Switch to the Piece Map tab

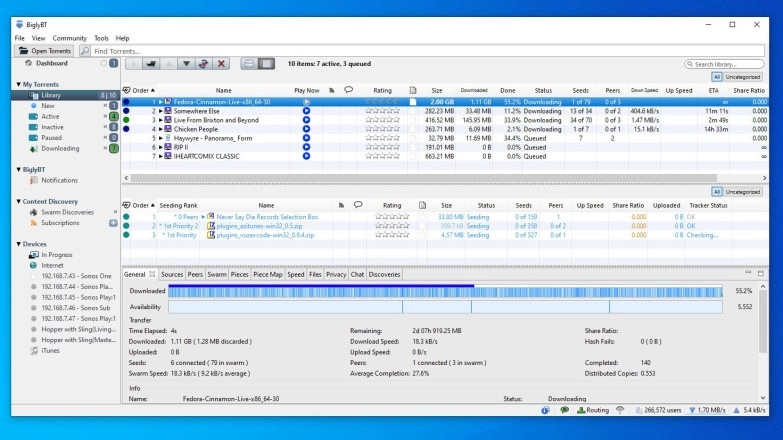click(x=268, y=274)
